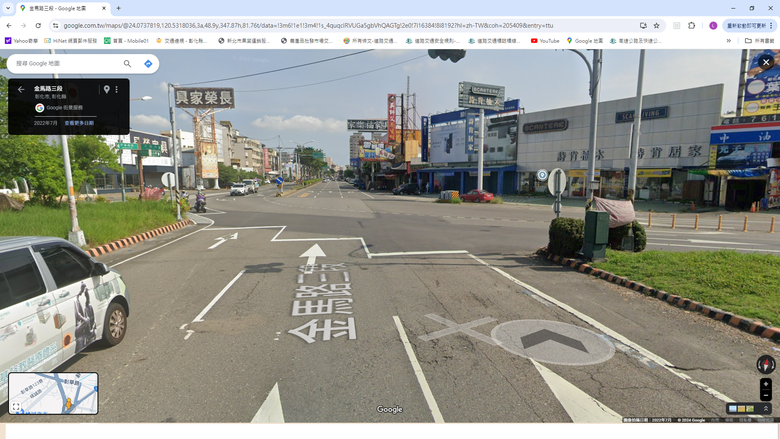Close Street View with the X button
Image resolution: width=780 pixels, height=439 pixels.
pyautogui.click(x=766, y=62)
